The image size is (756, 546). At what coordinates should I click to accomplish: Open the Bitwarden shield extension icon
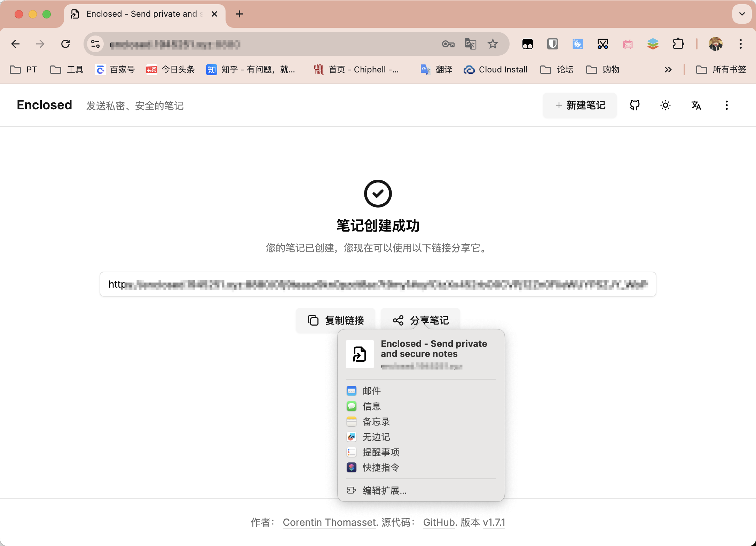pyautogui.click(x=553, y=44)
